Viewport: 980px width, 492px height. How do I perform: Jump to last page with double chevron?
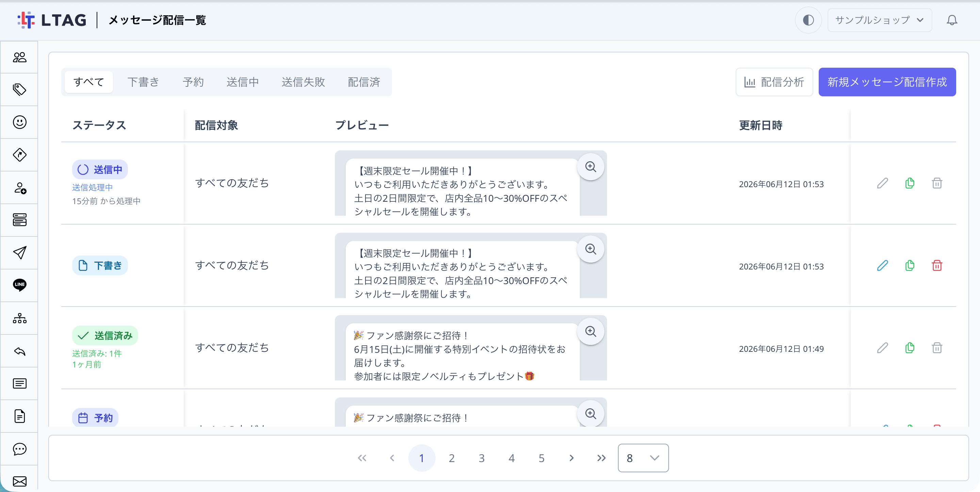(601, 458)
